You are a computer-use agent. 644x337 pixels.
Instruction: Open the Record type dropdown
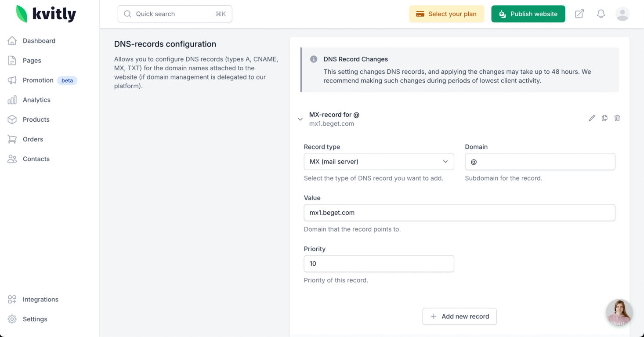coord(379,162)
